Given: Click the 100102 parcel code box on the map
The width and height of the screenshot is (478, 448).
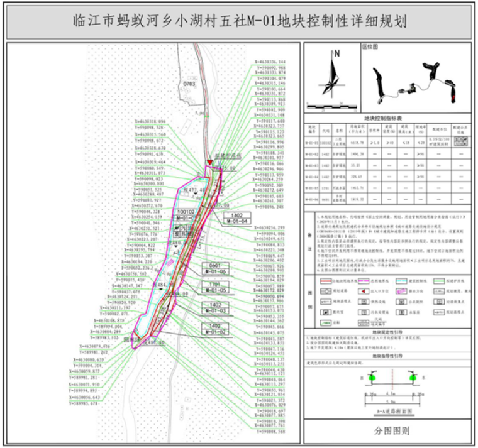Looking at the screenshot, I should click(x=186, y=212).
